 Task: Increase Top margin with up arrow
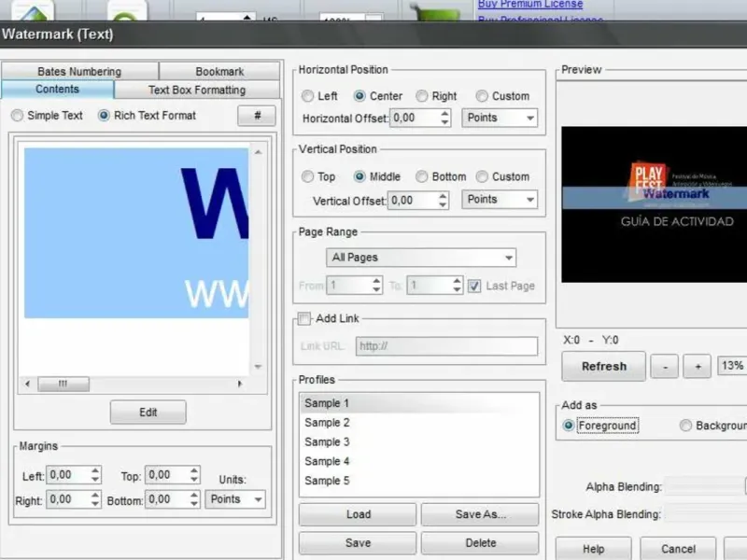[194, 470]
